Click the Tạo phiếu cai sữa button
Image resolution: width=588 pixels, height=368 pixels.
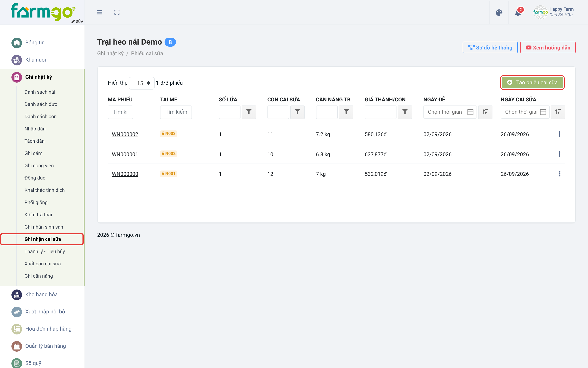tap(532, 83)
